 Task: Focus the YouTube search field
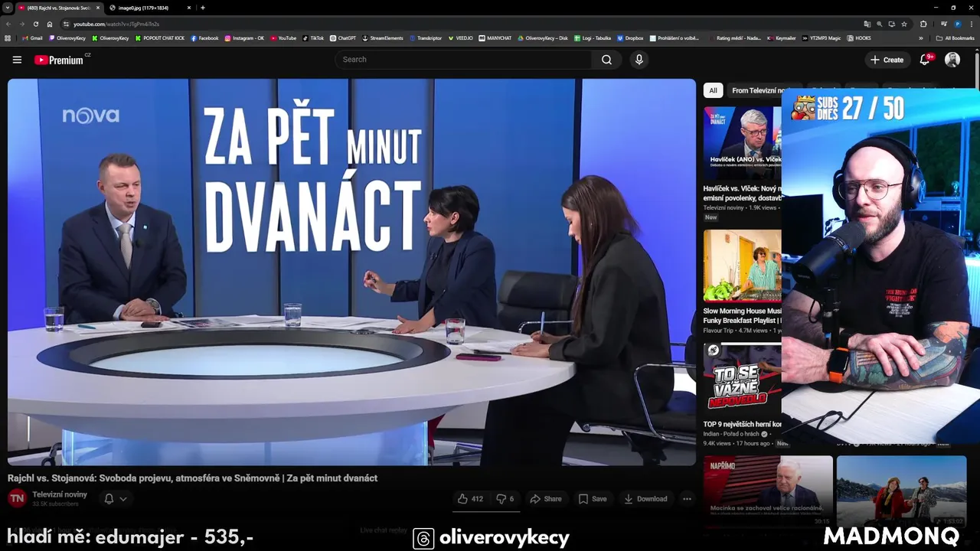click(x=463, y=60)
